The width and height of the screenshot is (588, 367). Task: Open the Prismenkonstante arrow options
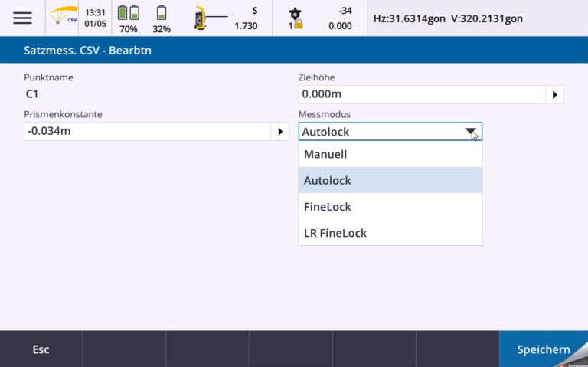279,132
